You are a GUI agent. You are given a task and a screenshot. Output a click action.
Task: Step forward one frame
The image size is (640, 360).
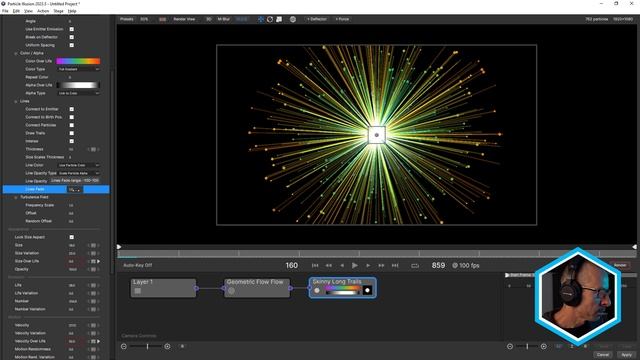tap(368, 265)
